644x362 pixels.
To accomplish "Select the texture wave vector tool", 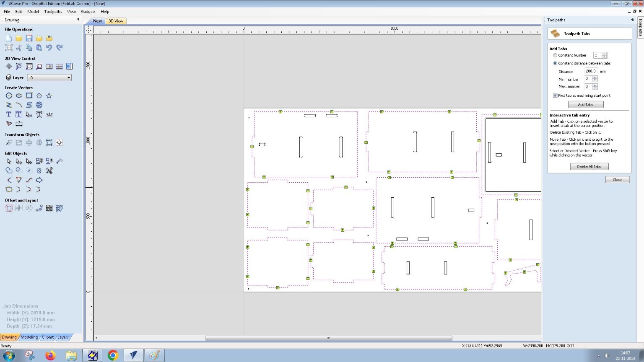I will pos(39,105).
